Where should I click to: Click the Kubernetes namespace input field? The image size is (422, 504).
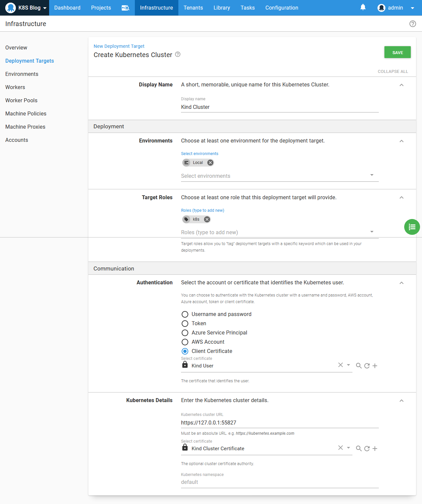pyautogui.click(x=280, y=482)
